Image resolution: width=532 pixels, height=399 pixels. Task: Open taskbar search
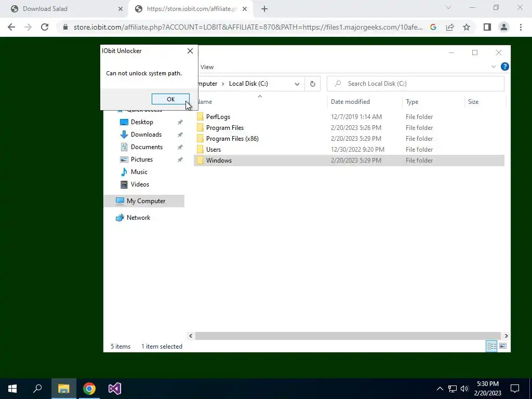(37, 389)
